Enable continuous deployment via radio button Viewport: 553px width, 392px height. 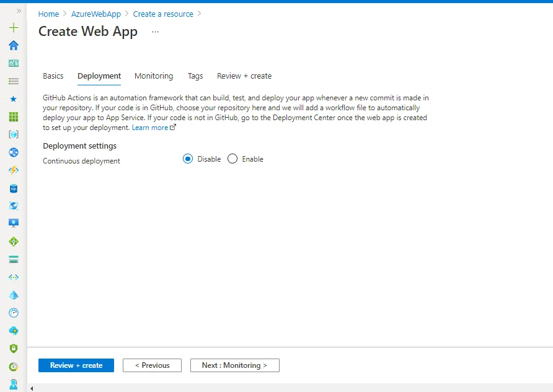coord(232,159)
